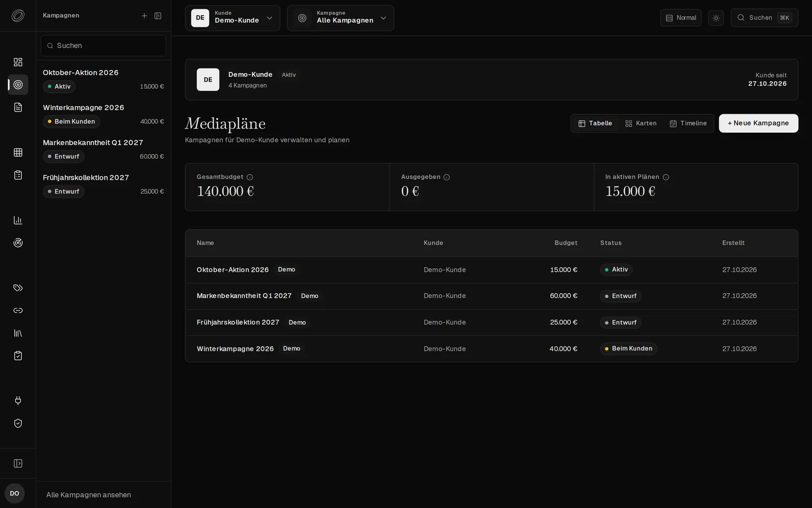Select Frühjahrskollektion 2027 in the sidebar list

(104, 185)
